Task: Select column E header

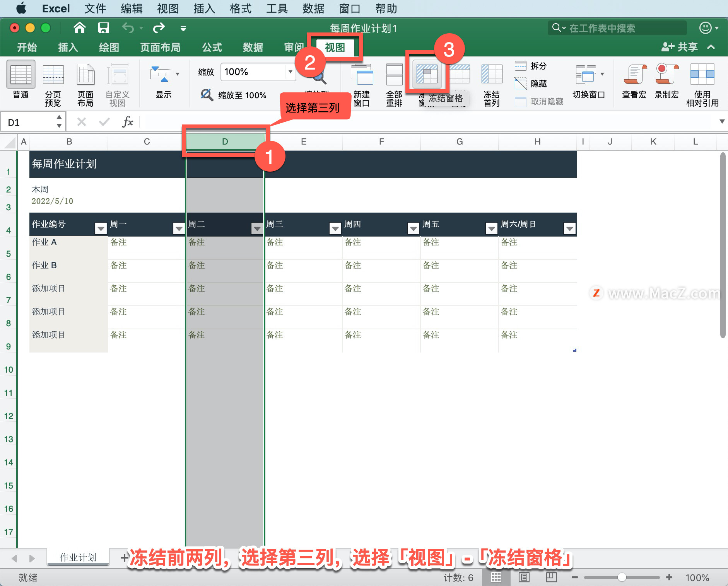Action: coord(304,141)
